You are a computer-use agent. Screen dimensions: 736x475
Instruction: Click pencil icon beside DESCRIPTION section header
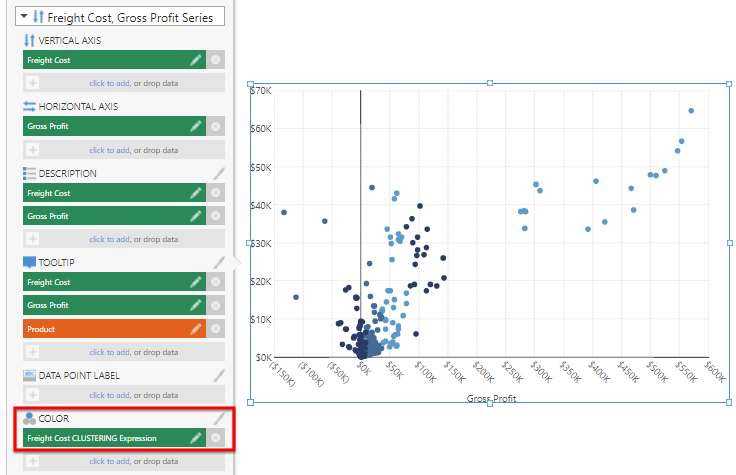click(x=219, y=173)
